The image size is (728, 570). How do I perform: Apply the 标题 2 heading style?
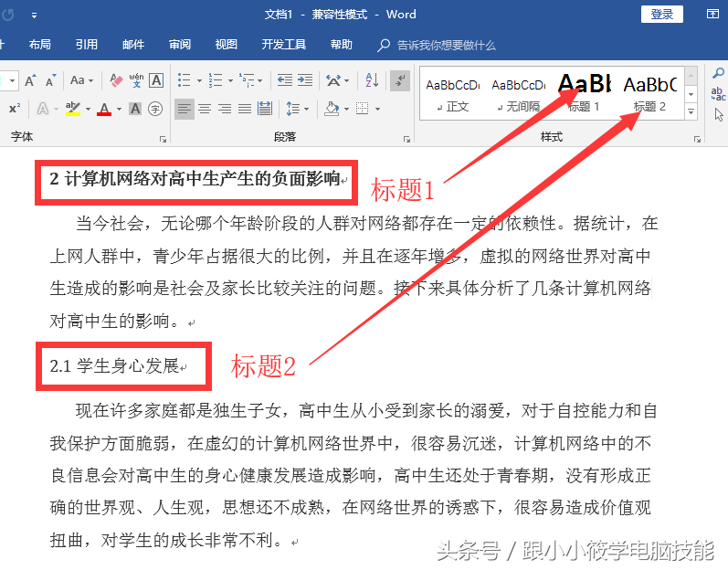tap(650, 94)
